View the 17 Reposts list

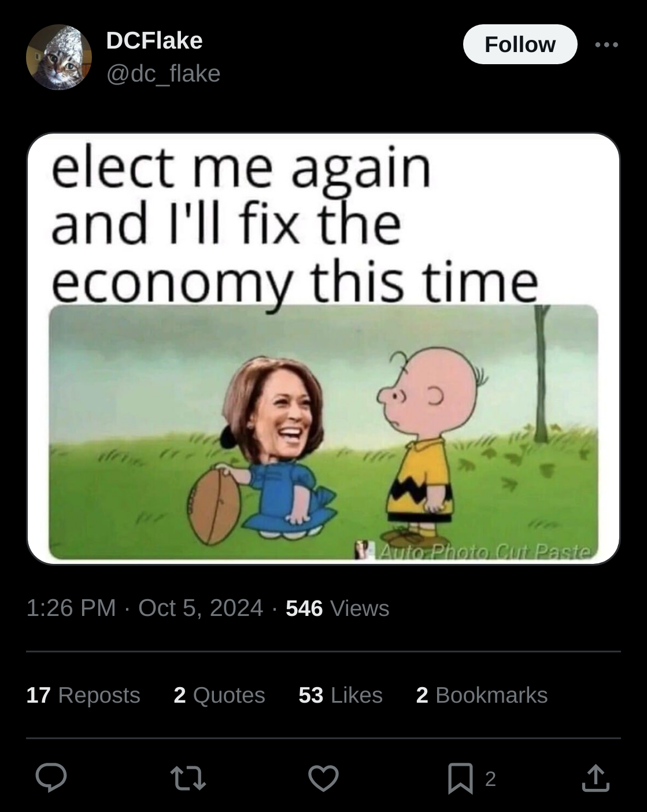pyautogui.click(x=83, y=695)
